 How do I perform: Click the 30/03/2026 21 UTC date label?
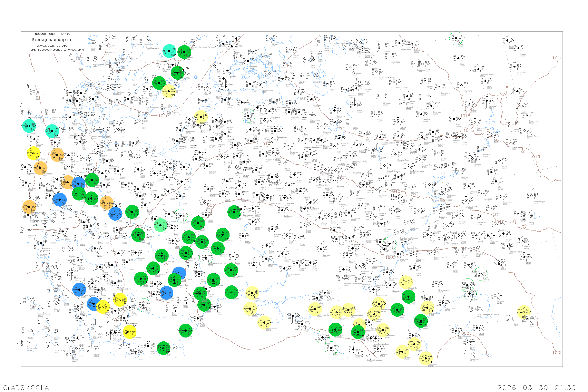(x=52, y=46)
